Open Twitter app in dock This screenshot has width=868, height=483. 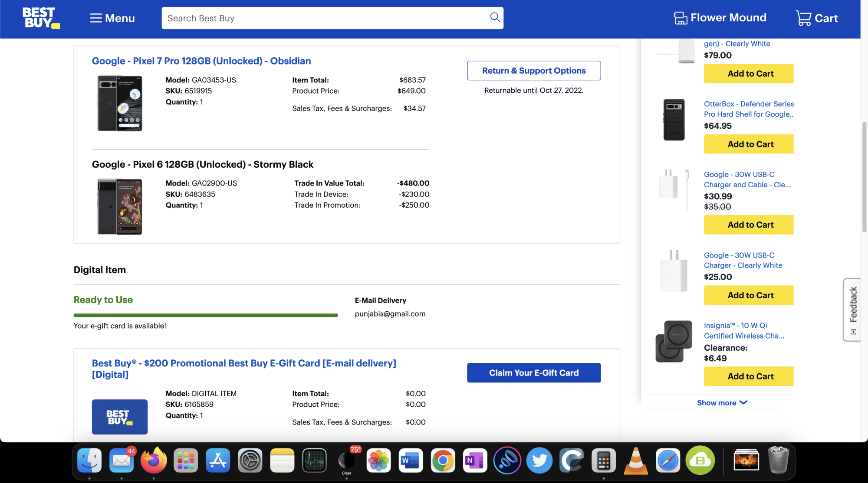click(539, 460)
